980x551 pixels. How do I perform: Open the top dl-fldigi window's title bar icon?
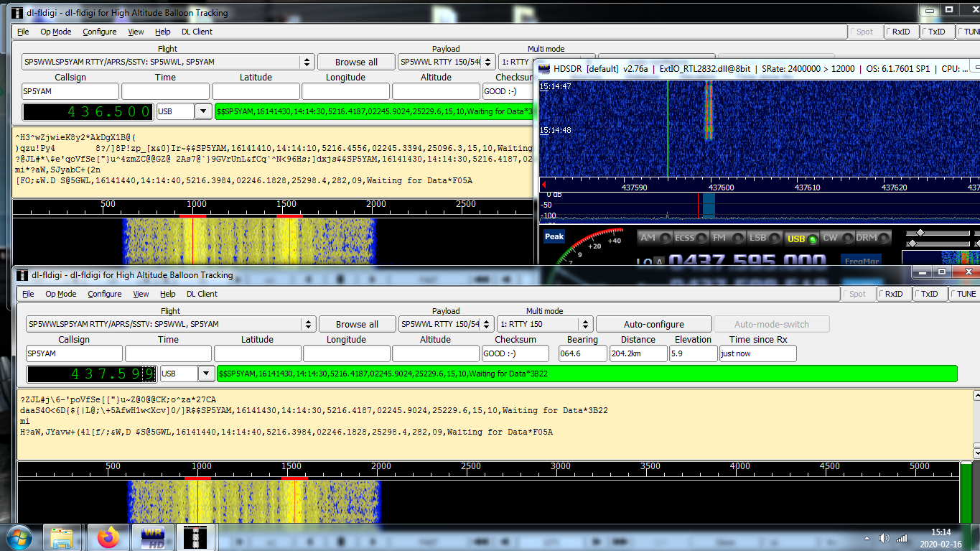pyautogui.click(x=17, y=12)
